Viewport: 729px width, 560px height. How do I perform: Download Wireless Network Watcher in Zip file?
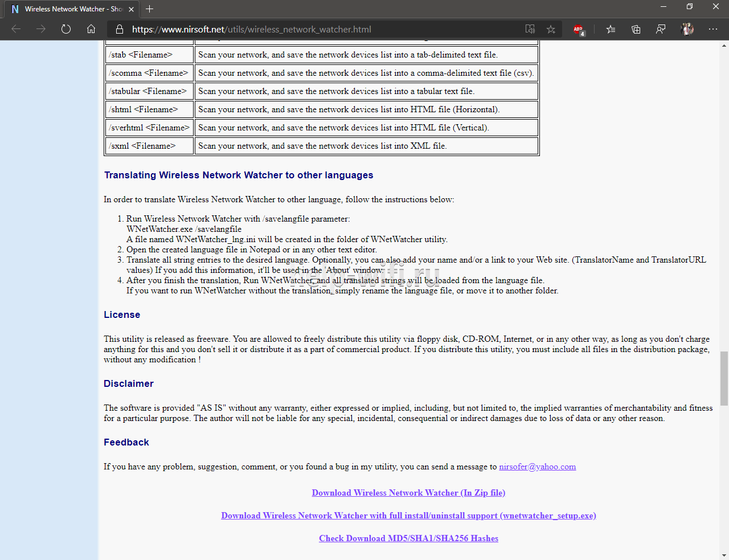point(408,493)
